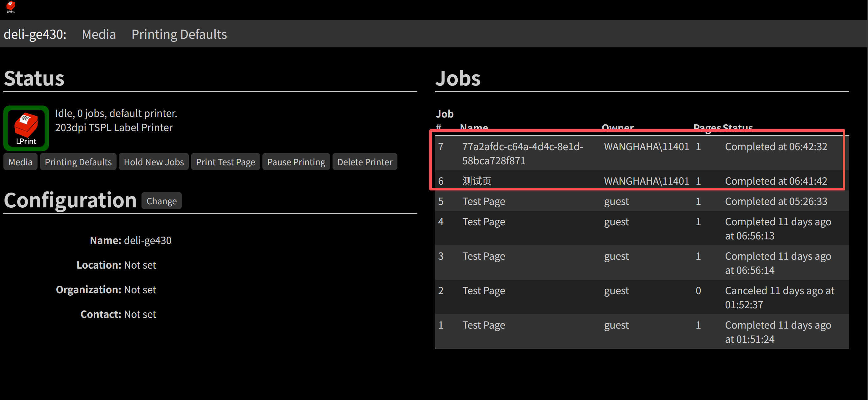Click the Change button beside Configuration
This screenshot has width=868, height=400.
click(x=161, y=201)
